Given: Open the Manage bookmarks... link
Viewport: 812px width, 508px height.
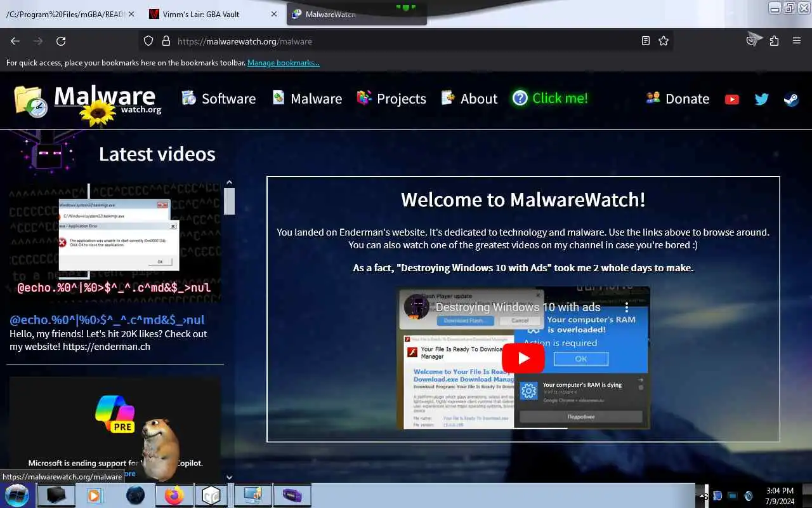Looking at the screenshot, I should pos(284,63).
